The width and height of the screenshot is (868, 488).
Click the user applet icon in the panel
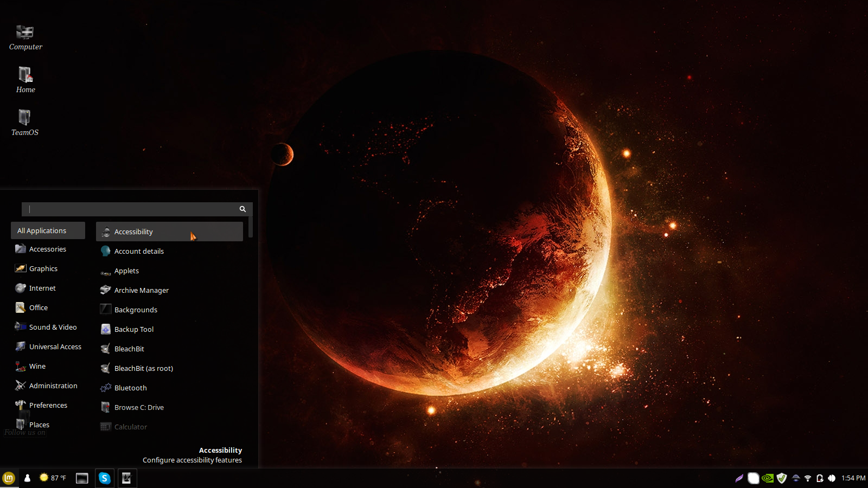[27, 478]
